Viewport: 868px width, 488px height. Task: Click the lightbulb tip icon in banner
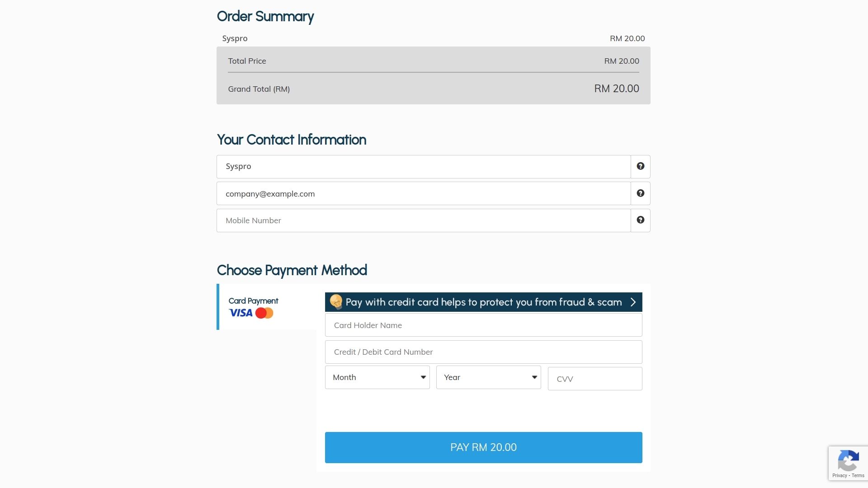click(336, 301)
